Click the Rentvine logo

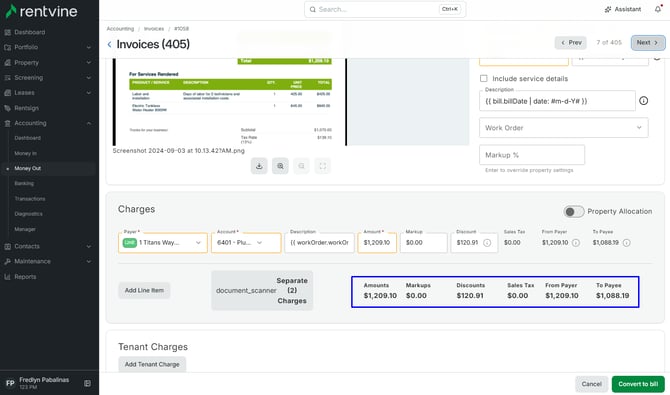(41, 11)
